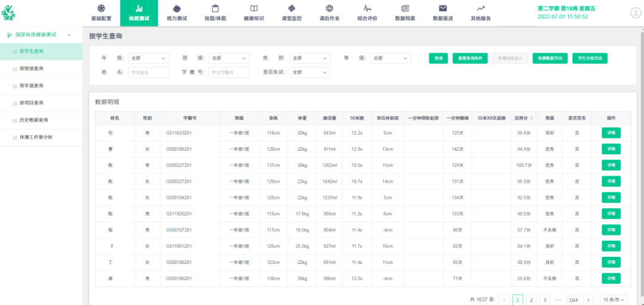Viewport: 644px width, 305px height.
Task: Click the green 查询 button
Action: click(438, 58)
